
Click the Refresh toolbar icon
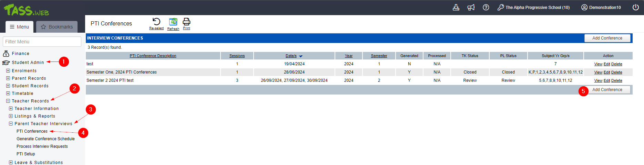pyautogui.click(x=173, y=22)
